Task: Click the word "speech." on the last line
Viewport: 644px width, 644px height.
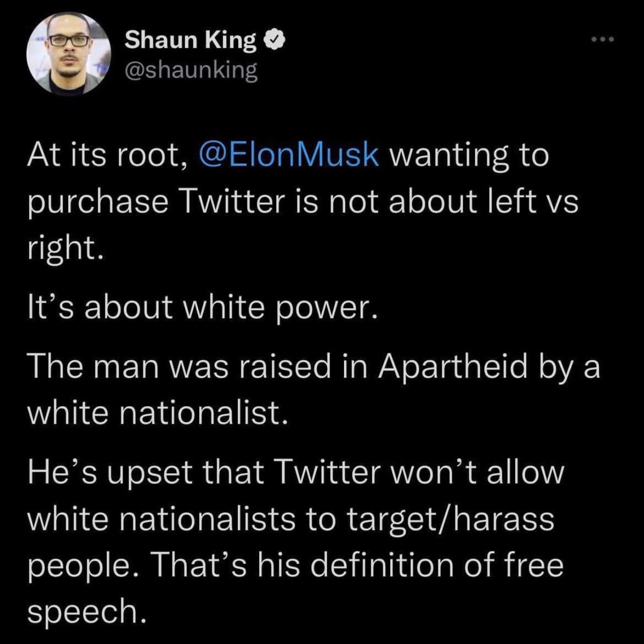Action: [86, 611]
